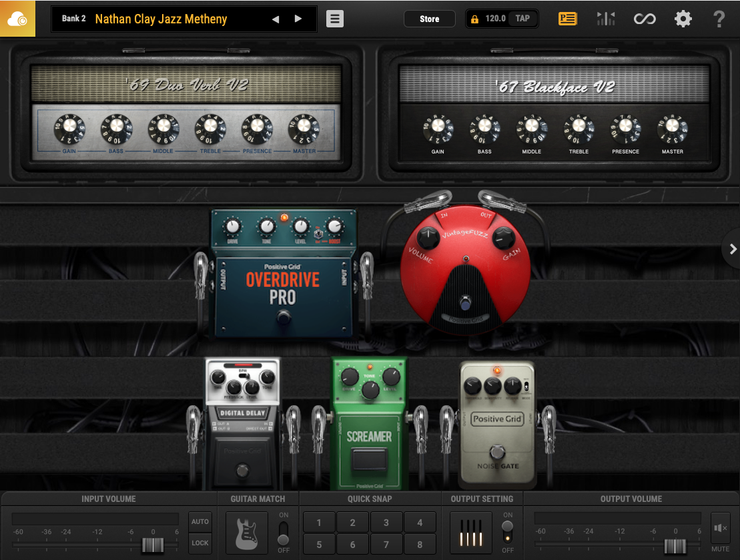This screenshot has width=740, height=560.
Task: Toggle the tempo lock icon
Action: click(x=474, y=19)
